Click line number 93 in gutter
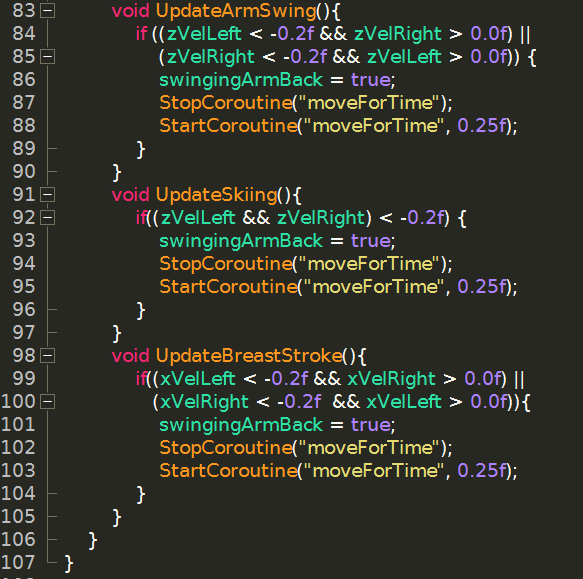Screen dimensions: 583x579 tap(24, 241)
